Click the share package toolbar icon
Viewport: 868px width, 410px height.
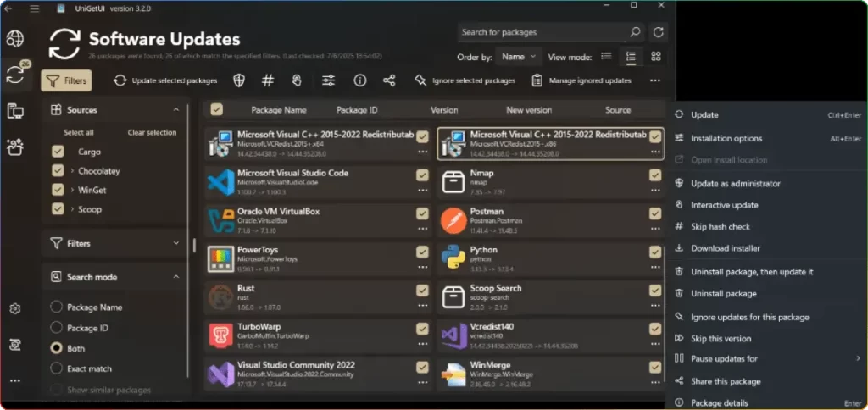tap(389, 80)
